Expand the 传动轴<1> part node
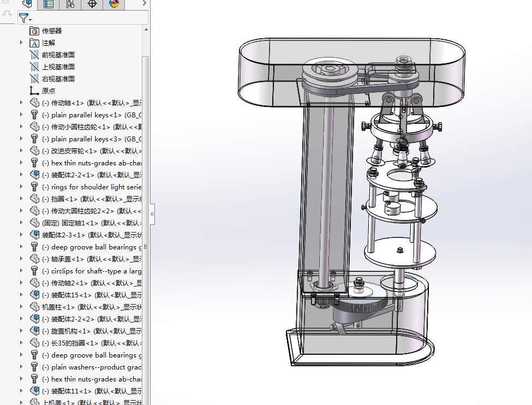 [x=21, y=103]
